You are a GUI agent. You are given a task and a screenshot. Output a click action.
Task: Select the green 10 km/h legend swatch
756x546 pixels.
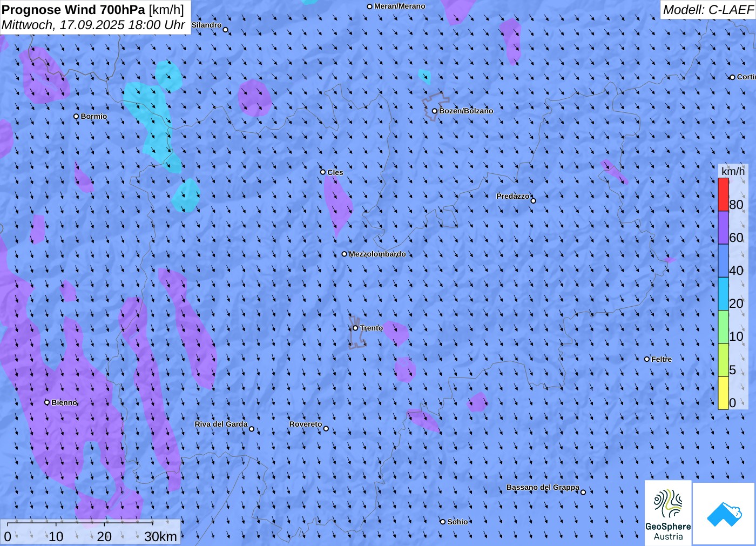pyautogui.click(x=723, y=326)
